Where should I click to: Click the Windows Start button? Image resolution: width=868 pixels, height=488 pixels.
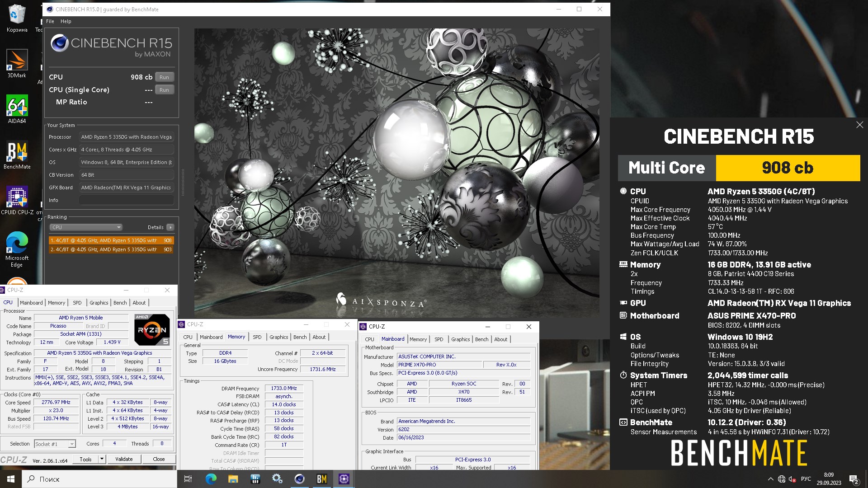coord(11,479)
